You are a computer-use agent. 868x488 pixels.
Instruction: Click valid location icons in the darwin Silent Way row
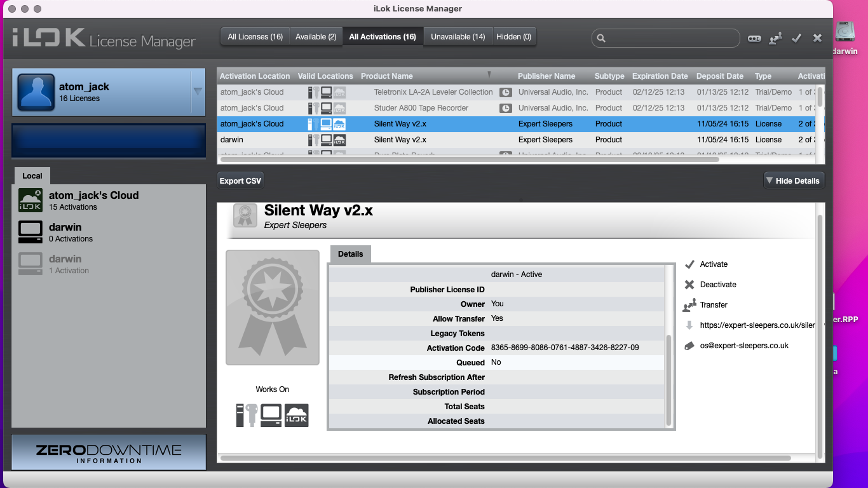coord(327,140)
